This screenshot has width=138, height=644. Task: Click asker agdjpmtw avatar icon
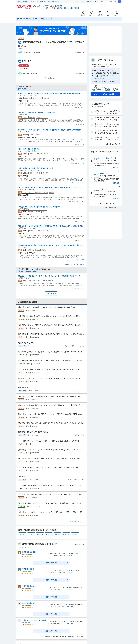tap(20, 52)
